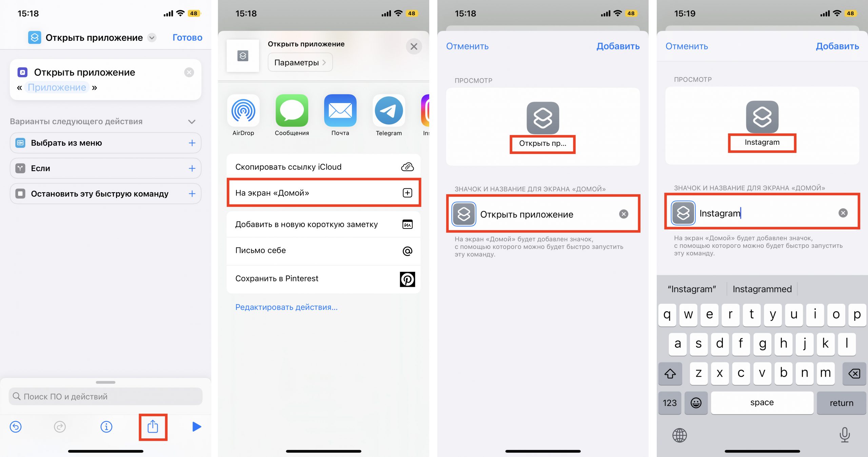Screen dimensions: 868x457
Task: Tap the Сообщения icon in share sheet
Action: [x=291, y=114]
